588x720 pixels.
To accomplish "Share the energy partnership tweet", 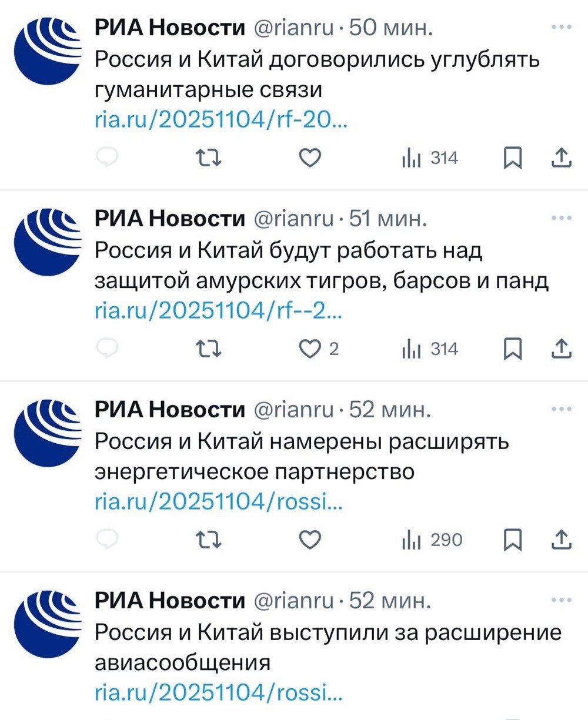I will 562,540.
